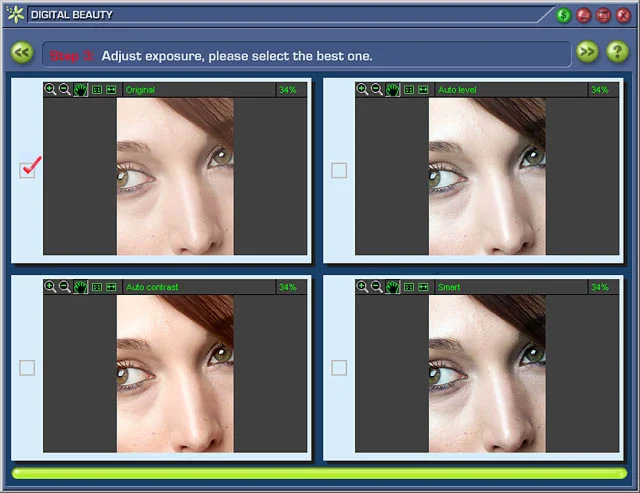Viewport: 640px width, 493px height.
Task: Uncheck the Original exposure checkbox
Action: 27,170
